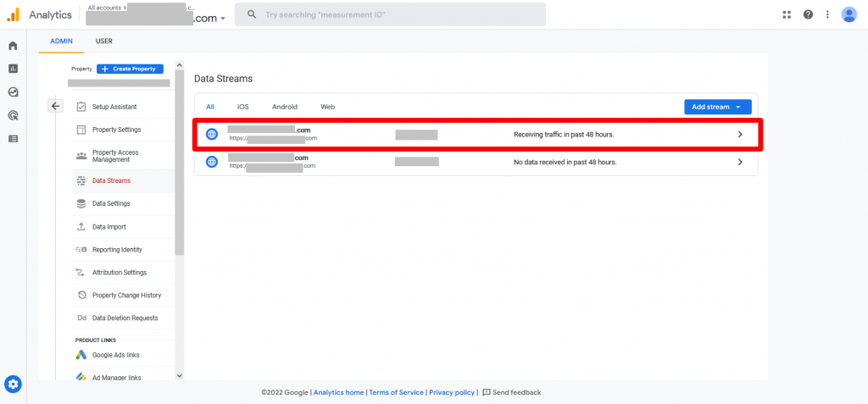Image resolution: width=868 pixels, height=404 pixels.
Task: Click the 'All accounts' breadcrumb text
Action: point(106,8)
